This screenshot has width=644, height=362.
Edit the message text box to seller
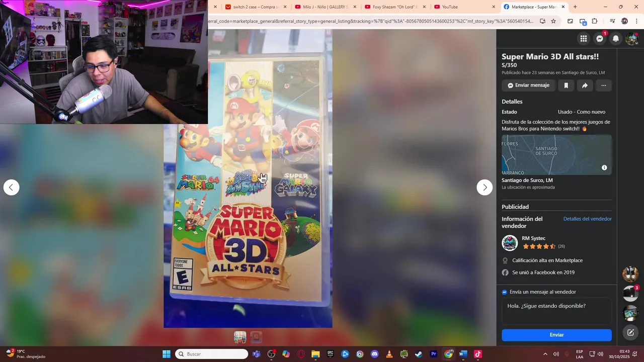pos(556,311)
